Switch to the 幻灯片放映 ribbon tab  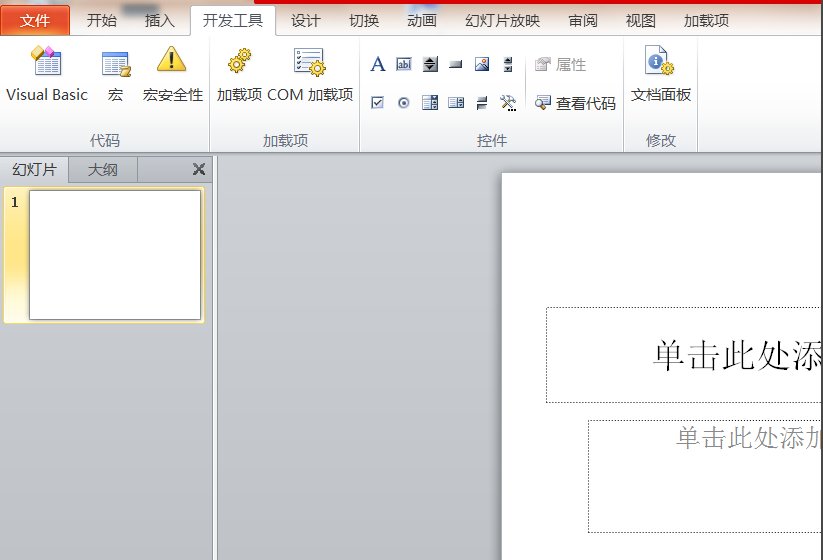[x=502, y=20]
